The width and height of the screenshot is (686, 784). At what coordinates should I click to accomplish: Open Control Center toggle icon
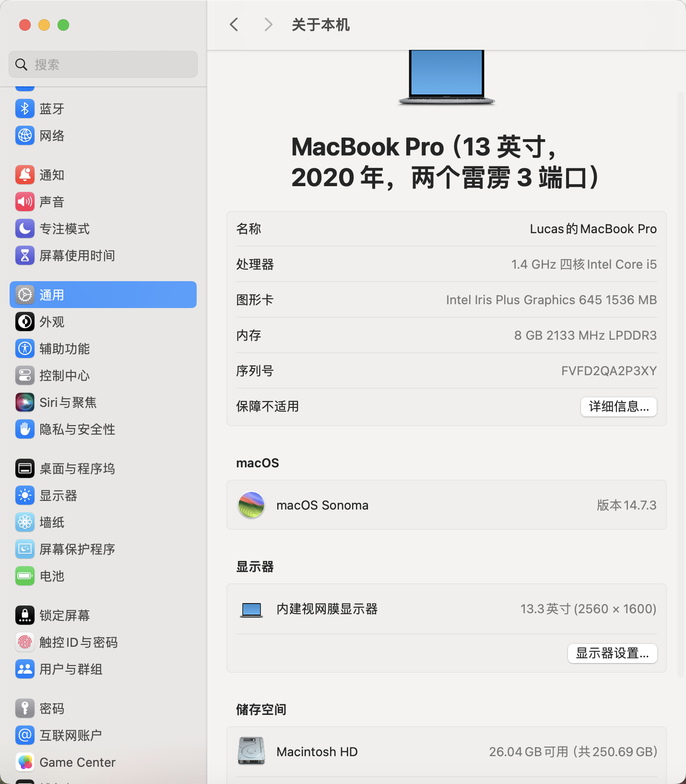pyautogui.click(x=25, y=375)
